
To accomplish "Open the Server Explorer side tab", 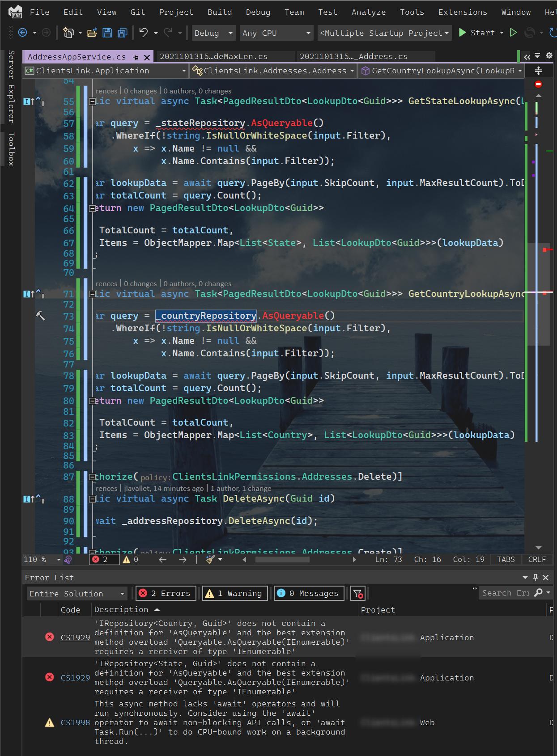I will pos(11,87).
